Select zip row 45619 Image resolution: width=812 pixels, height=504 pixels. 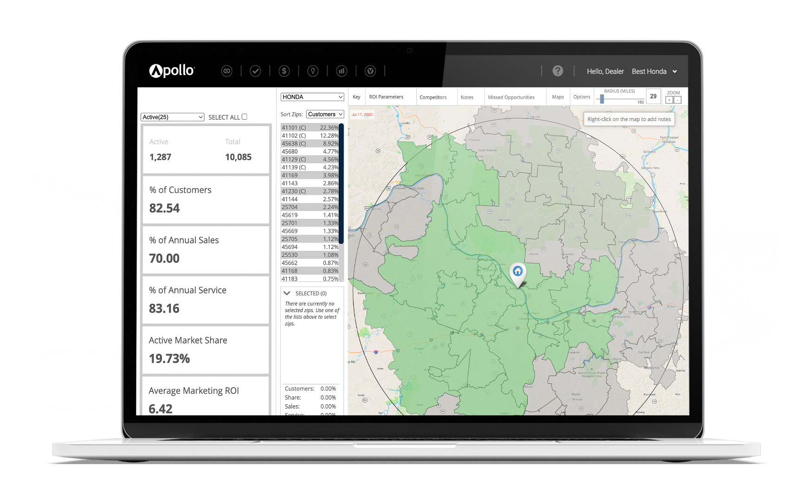coord(310,215)
